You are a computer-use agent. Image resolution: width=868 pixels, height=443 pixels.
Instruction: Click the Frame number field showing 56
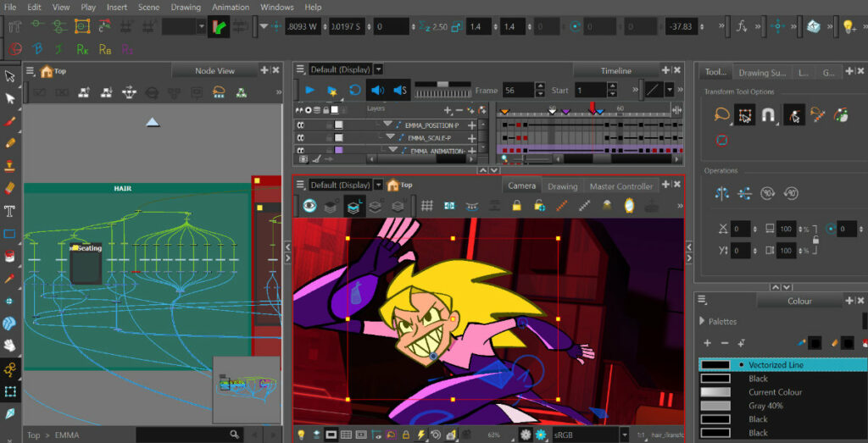517,90
